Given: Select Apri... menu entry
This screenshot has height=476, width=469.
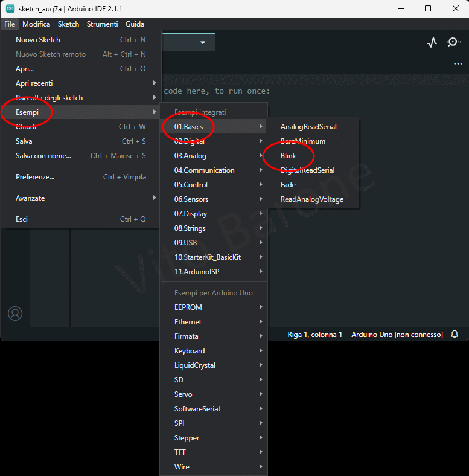Looking at the screenshot, I should [x=81, y=69].
